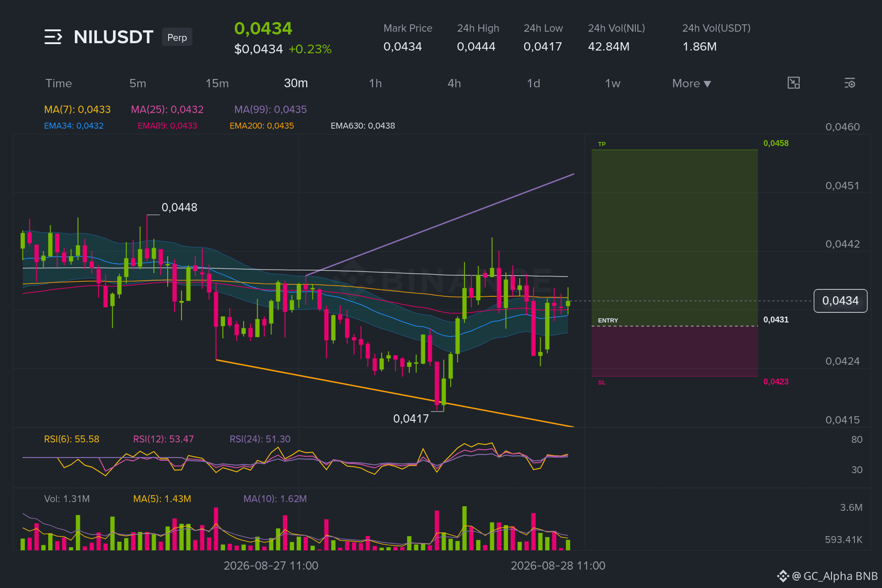Switch to the 1h timeframe

375,84
